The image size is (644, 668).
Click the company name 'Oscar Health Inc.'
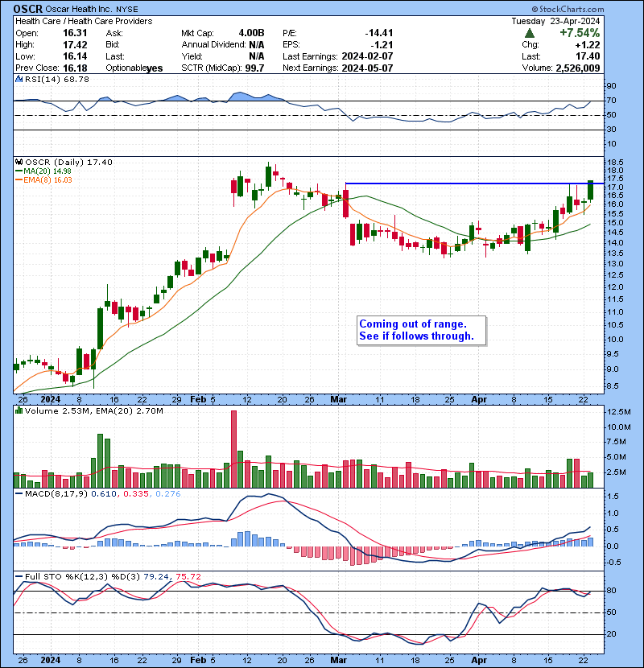[79, 10]
